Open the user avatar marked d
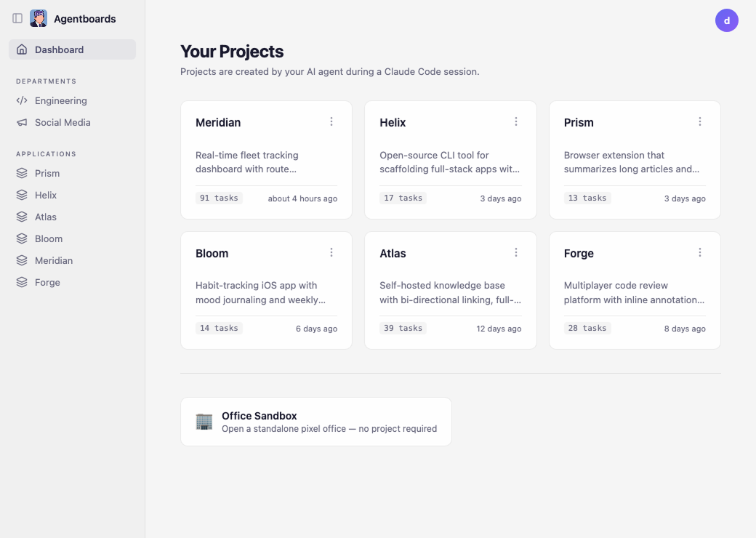756x538 pixels. point(727,20)
